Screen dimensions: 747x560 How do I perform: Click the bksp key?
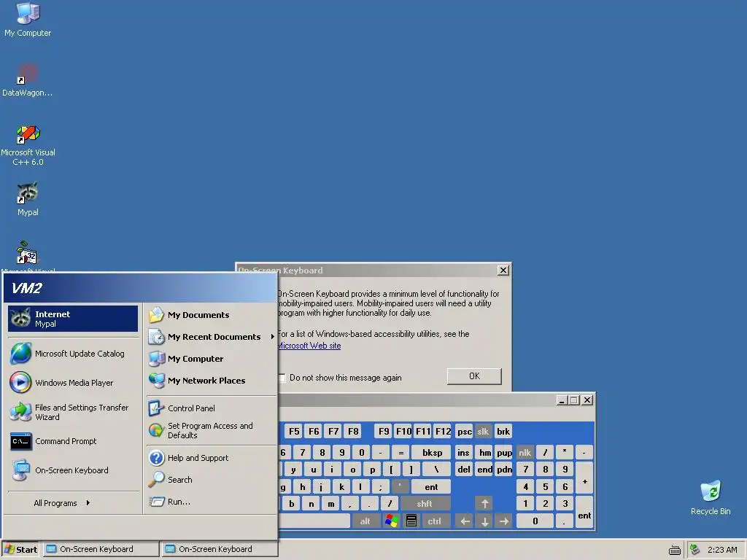pos(432,452)
